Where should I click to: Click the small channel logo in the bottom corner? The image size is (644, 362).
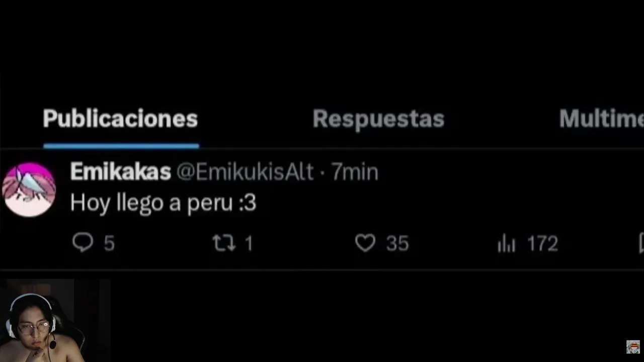point(633,347)
